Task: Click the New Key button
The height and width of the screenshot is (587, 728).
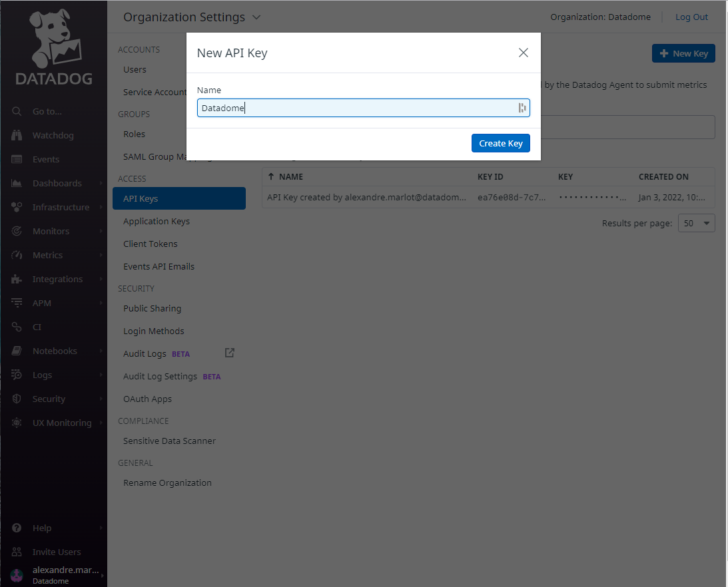Action: coord(683,53)
